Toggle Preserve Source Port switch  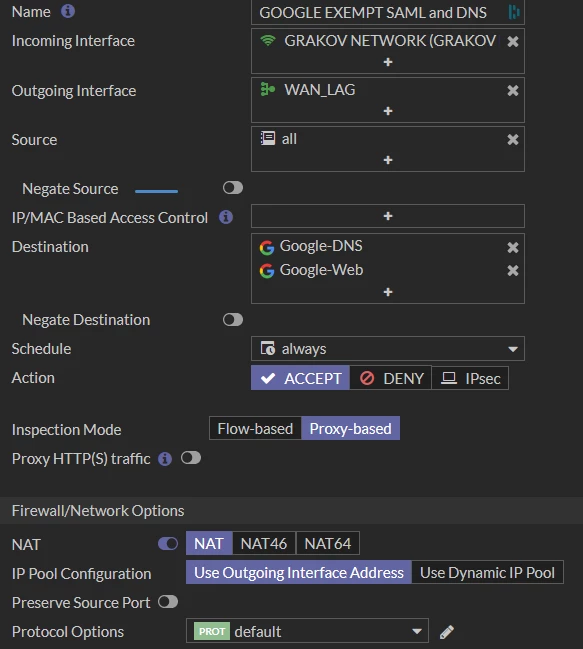pos(168,602)
